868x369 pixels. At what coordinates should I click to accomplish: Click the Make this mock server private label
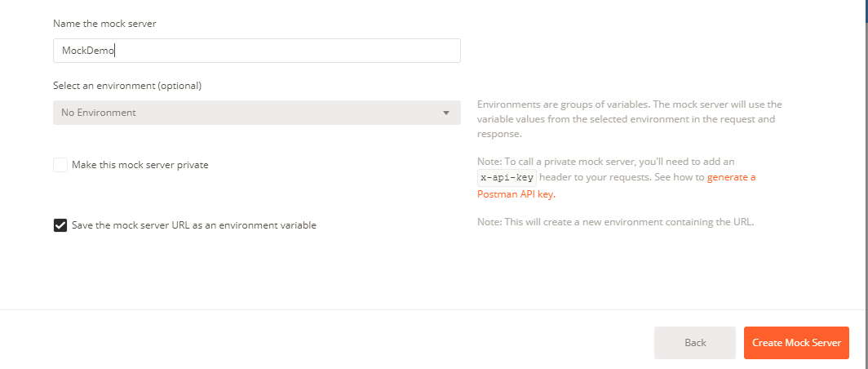coord(140,165)
